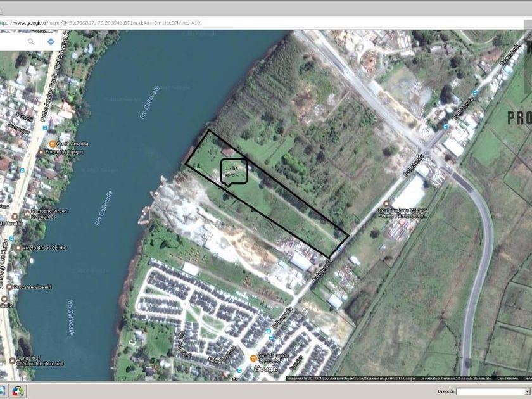Click the 3D Earth view unavailable notice
Viewport: 532px width, 399px height.
[x=455, y=378]
